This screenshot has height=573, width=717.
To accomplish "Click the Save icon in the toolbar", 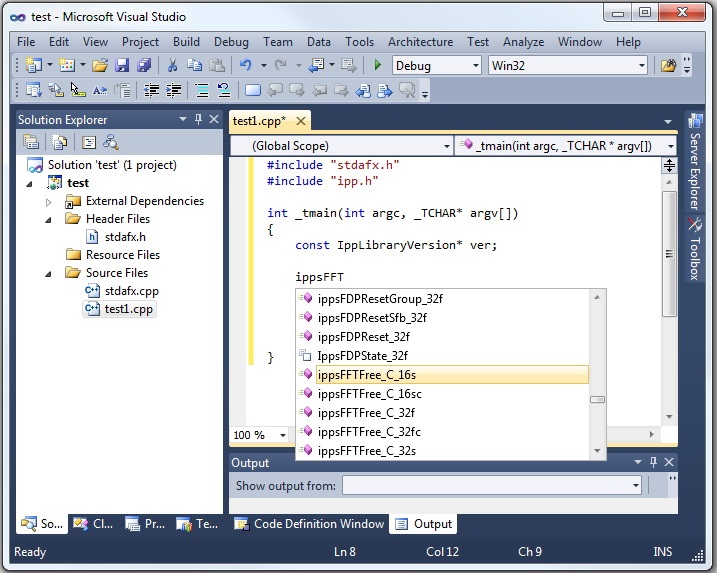I will (122, 65).
